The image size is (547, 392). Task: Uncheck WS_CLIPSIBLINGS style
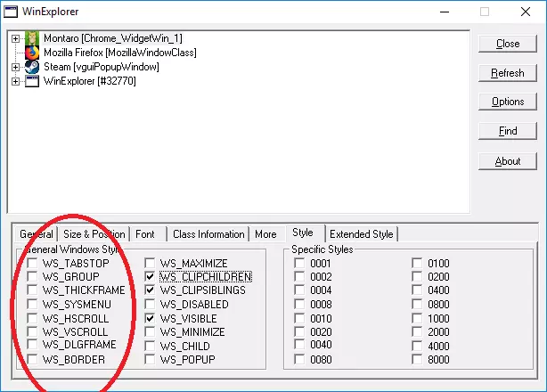click(x=150, y=290)
